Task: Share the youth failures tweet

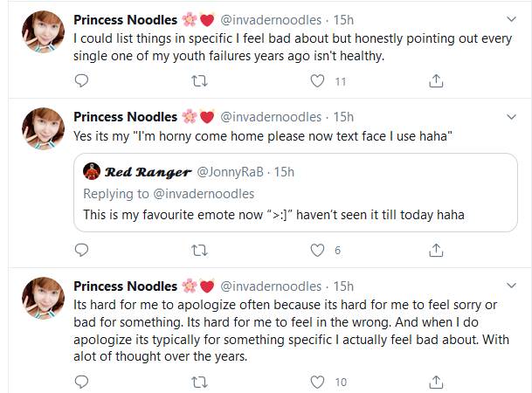Action: tap(436, 81)
